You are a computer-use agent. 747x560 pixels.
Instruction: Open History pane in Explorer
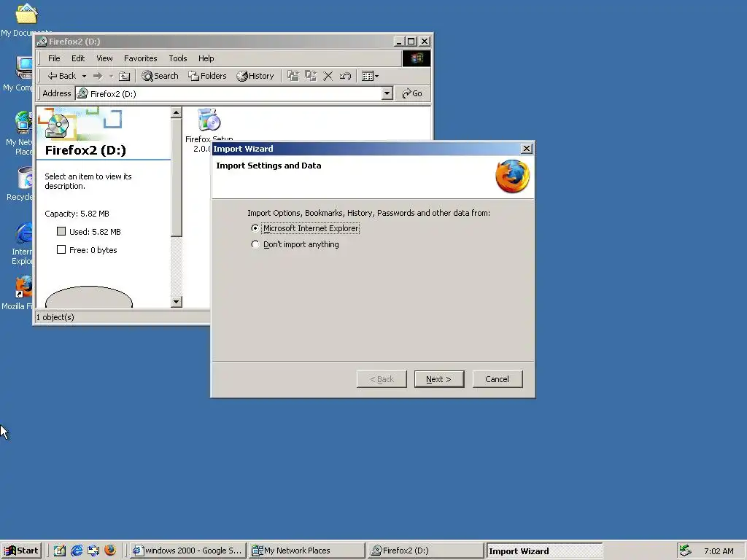255,76
